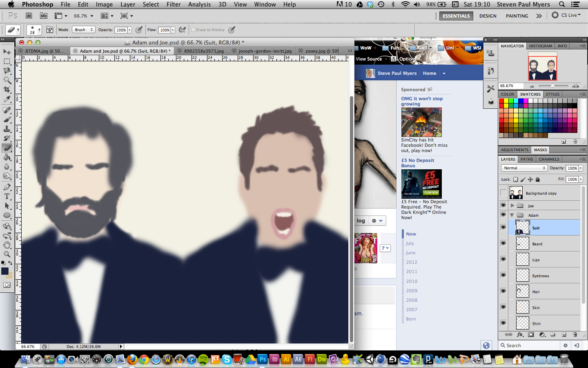Select the Hand tool
Screen dimensions: 588x368
(x=7, y=245)
